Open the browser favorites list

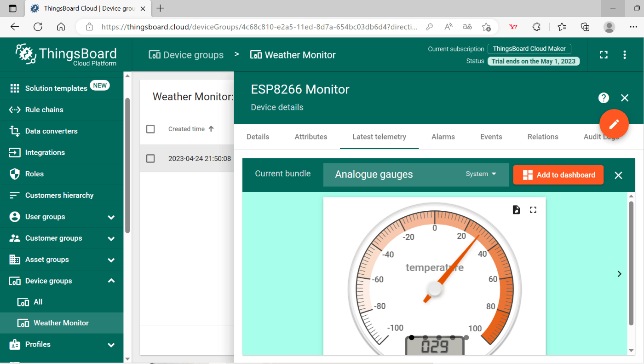coord(562,27)
